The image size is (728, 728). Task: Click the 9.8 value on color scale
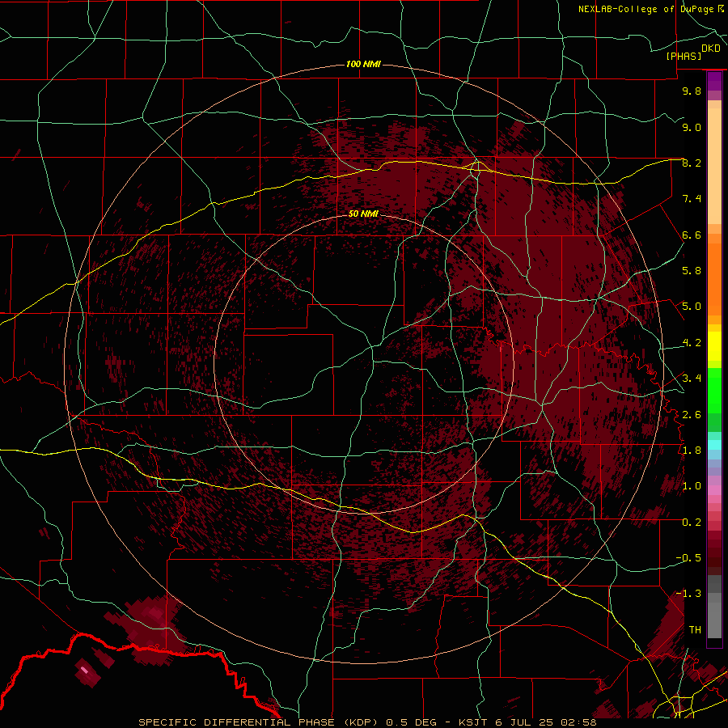[692, 91]
